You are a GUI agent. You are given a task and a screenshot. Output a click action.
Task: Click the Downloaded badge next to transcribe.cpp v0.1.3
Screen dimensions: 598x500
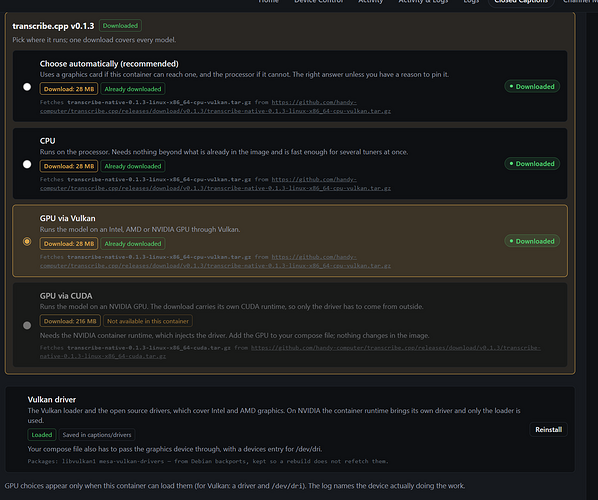click(121, 26)
